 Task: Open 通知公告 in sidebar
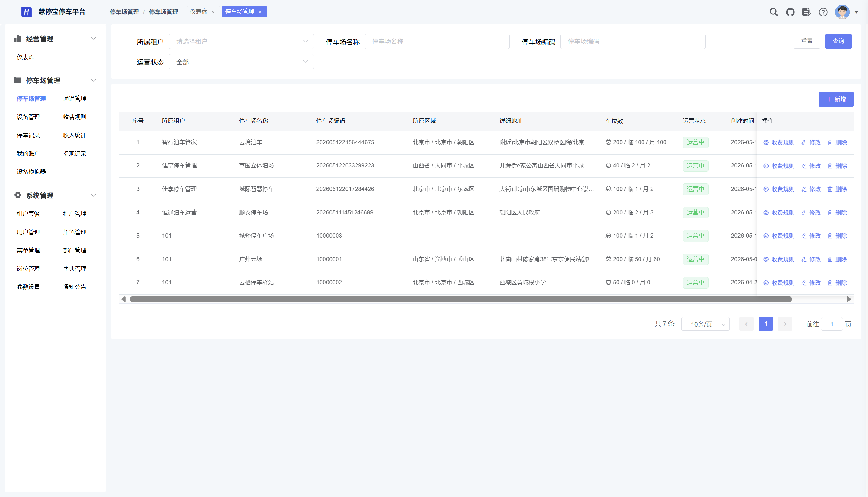click(x=74, y=287)
